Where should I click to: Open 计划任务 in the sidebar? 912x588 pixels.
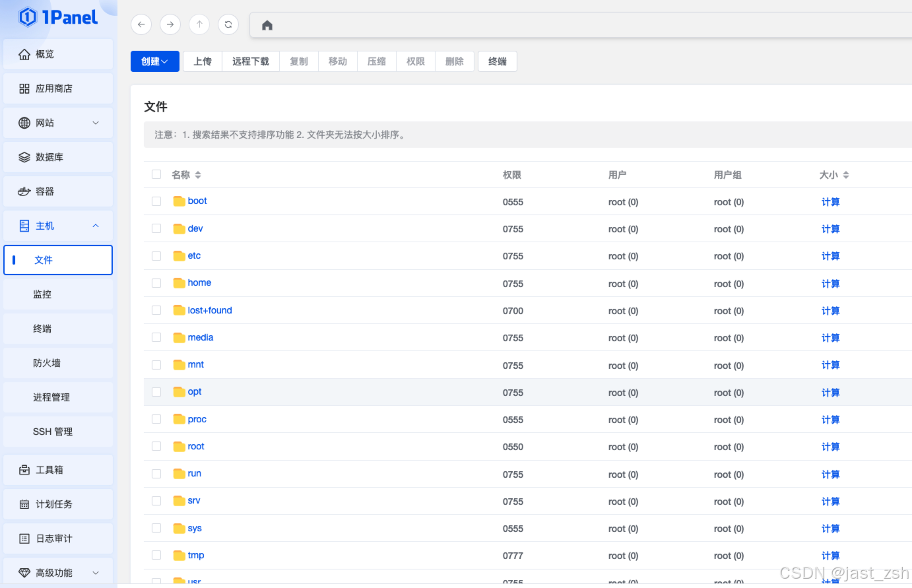pos(58,504)
